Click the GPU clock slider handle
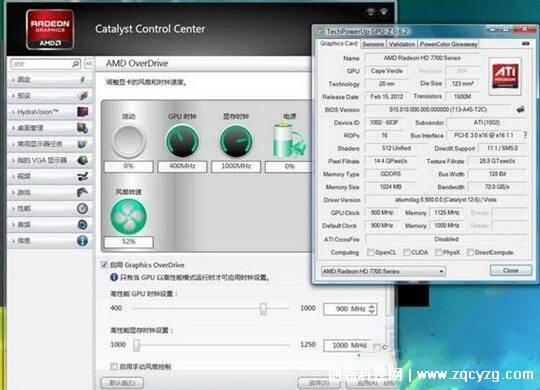Viewport: 540px width, 390px height. pos(263,309)
